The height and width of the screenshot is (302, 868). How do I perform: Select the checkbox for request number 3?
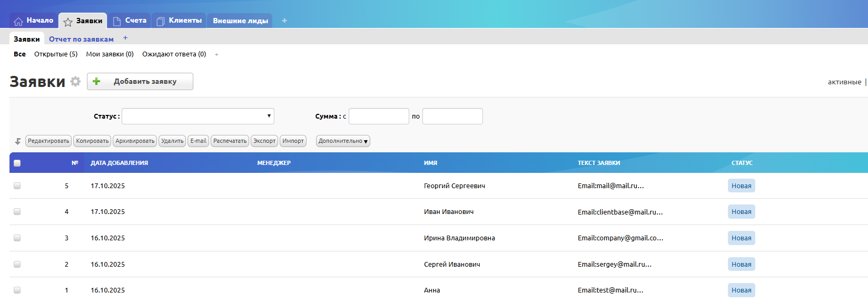point(17,238)
